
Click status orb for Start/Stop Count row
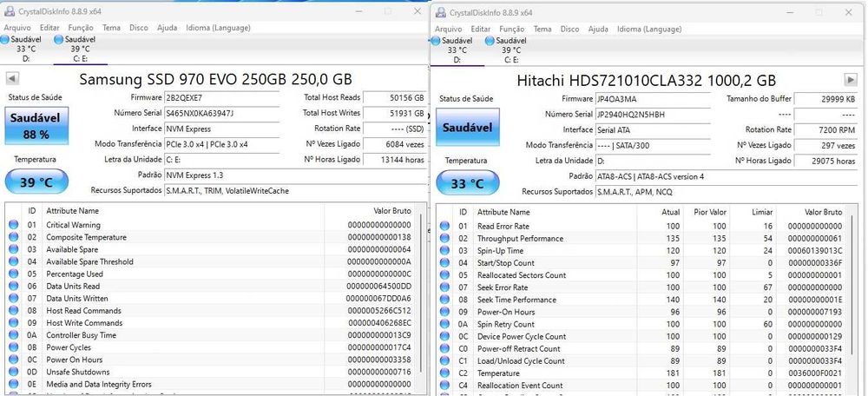pos(444,262)
